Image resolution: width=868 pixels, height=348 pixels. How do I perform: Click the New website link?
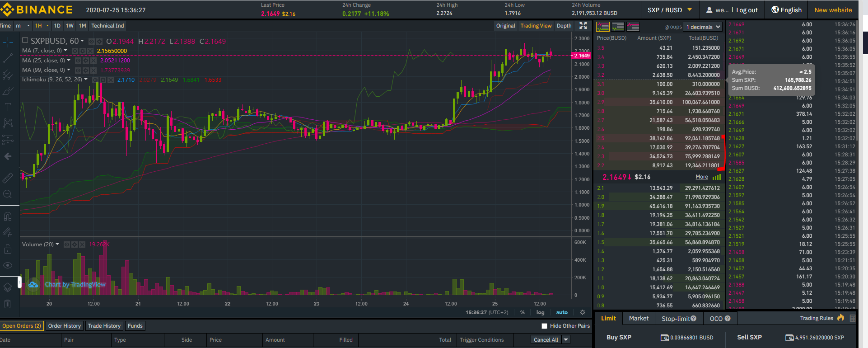tap(833, 10)
